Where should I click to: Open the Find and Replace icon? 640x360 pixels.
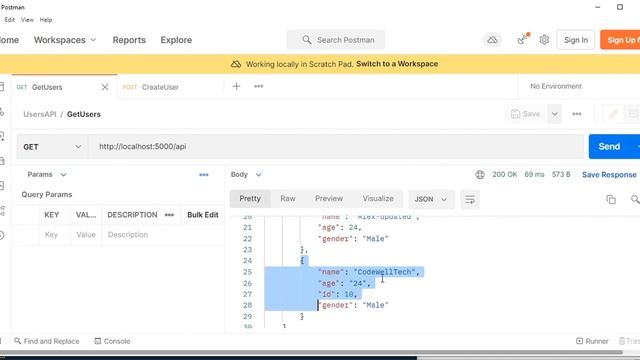click(18, 341)
